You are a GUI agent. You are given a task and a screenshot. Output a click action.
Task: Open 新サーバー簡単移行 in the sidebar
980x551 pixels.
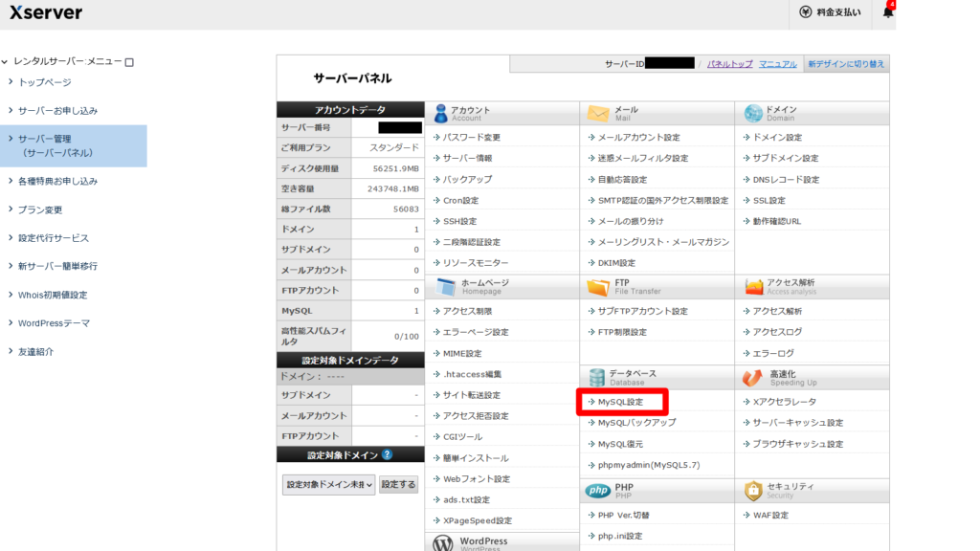tap(57, 266)
